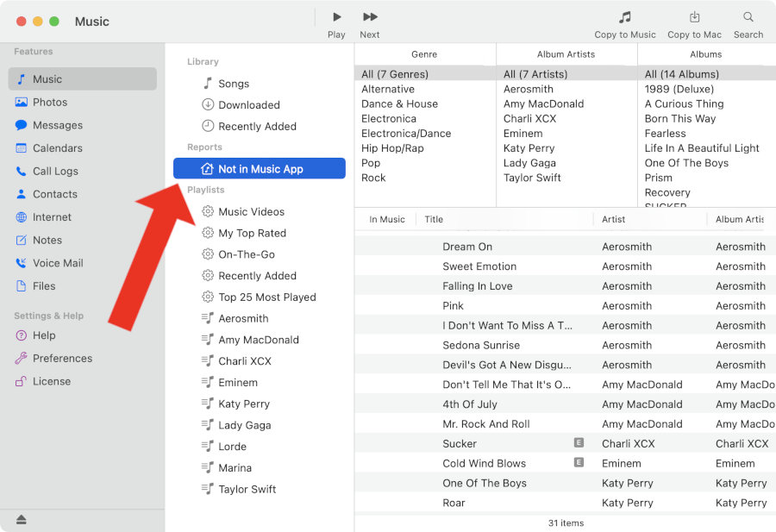Select Music in Features sidebar
The image size is (776, 532).
pyautogui.click(x=83, y=79)
